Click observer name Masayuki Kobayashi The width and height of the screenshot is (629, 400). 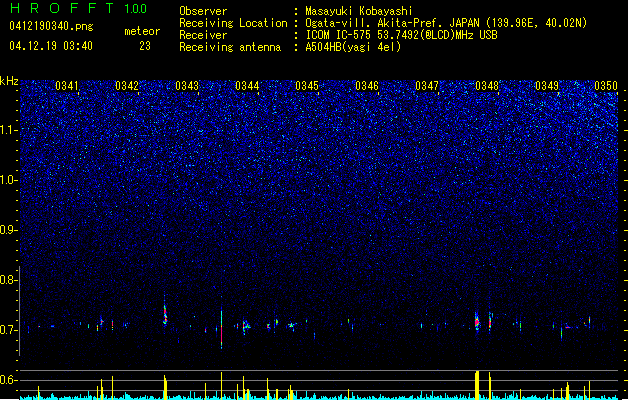click(359, 11)
